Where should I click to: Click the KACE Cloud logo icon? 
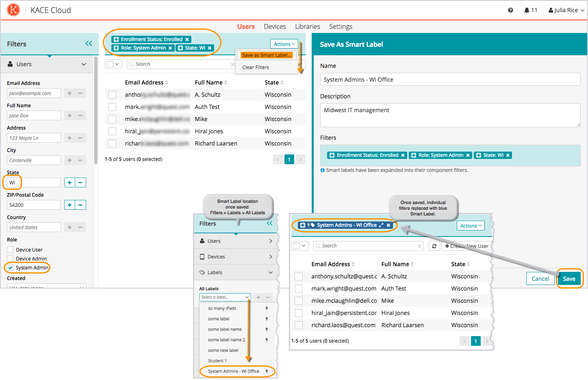(13, 10)
